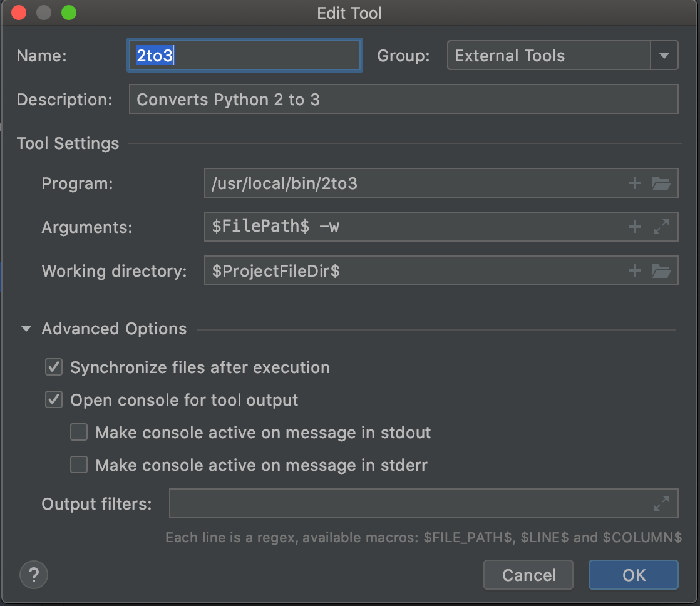Screen dimensions: 700x606
Task: Expand the Output filters editor
Action: (x=661, y=503)
